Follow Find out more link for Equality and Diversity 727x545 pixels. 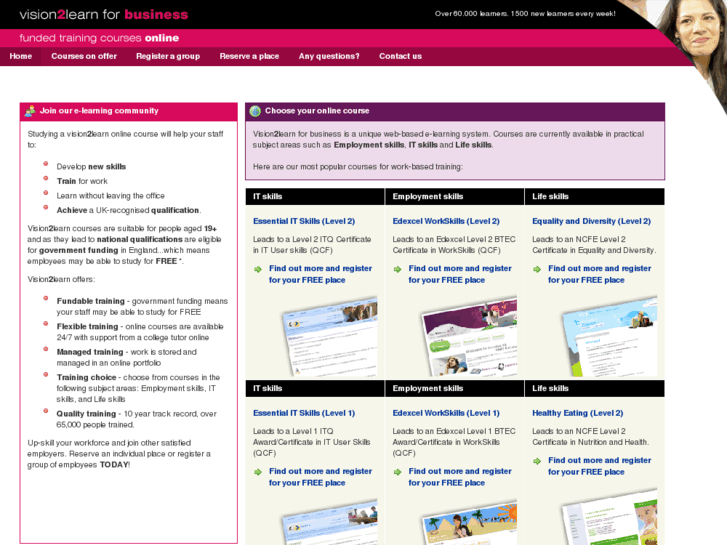pyautogui.click(x=599, y=274)
